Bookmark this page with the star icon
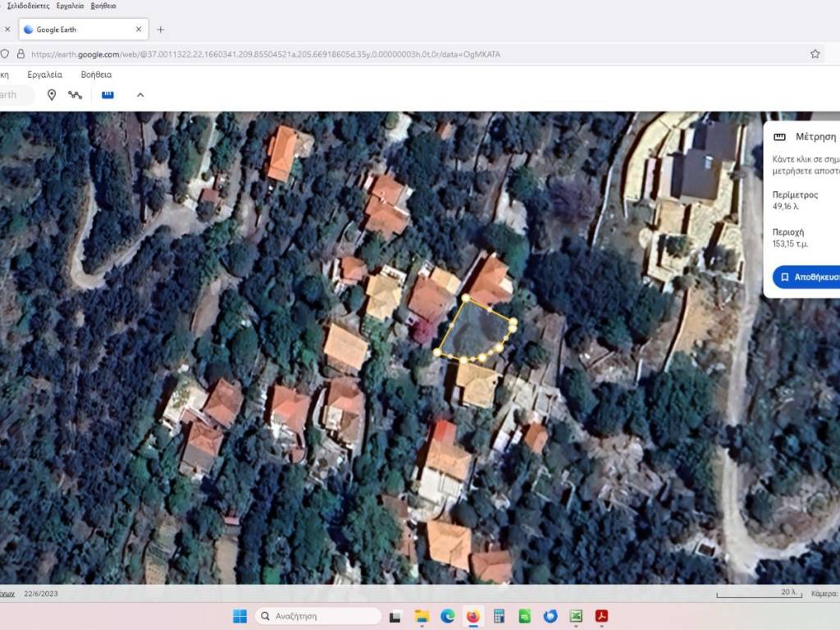The image size is (840, 630). coord(815,54)
